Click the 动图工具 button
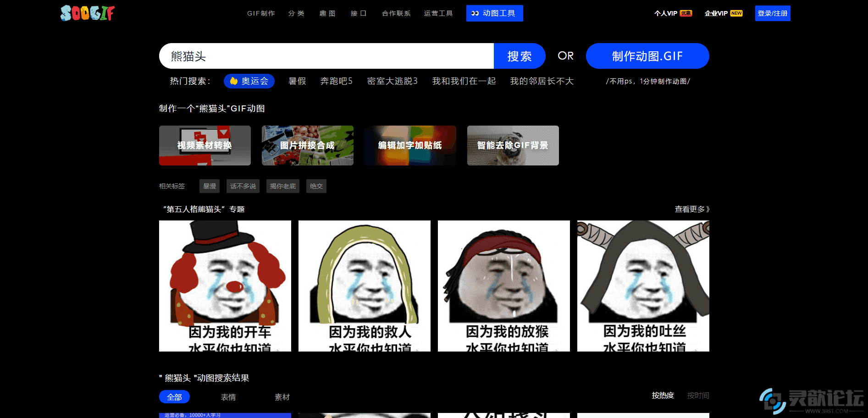The height and width of the screenshot is (418, 868). tap(495, 13)
